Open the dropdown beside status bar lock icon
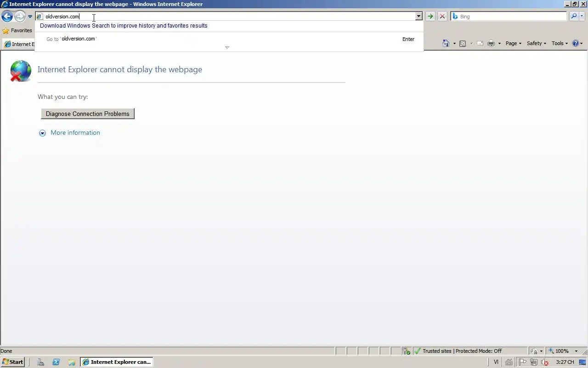 click(541, 351)
